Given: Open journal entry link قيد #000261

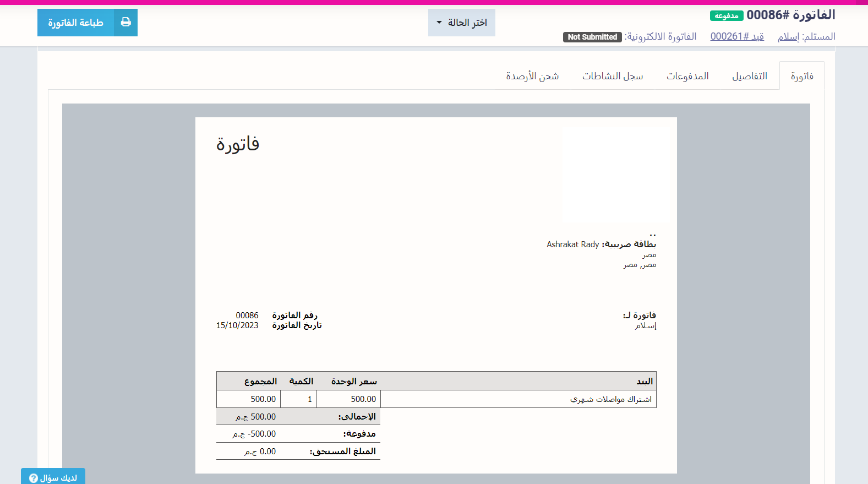Looking at the screenshot, I should click(x=736, y=36).
